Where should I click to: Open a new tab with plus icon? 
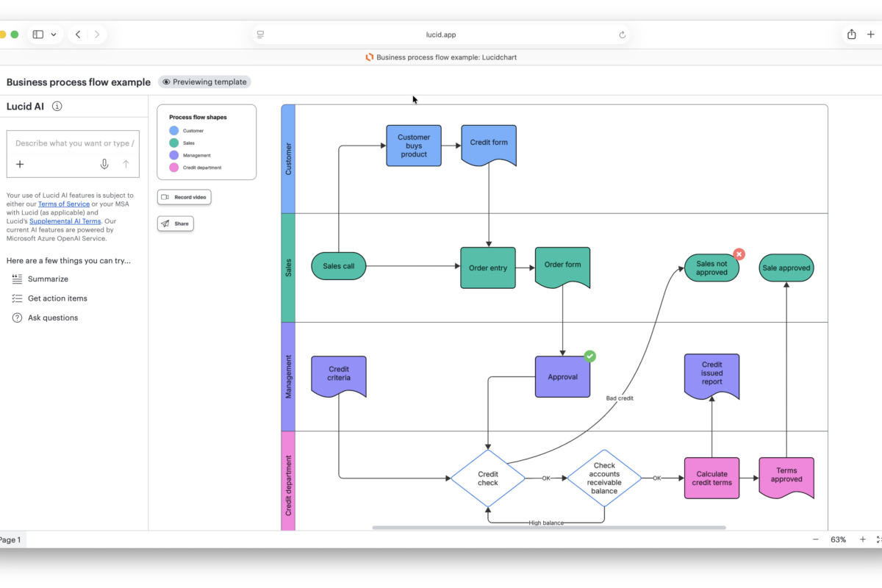coord(871,35)
